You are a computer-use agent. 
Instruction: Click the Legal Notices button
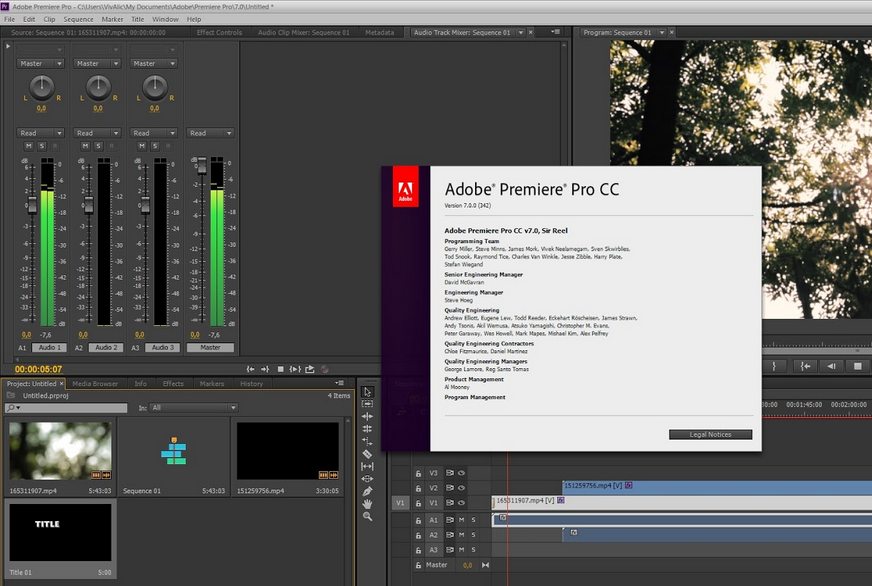click(x=710, y=434)
